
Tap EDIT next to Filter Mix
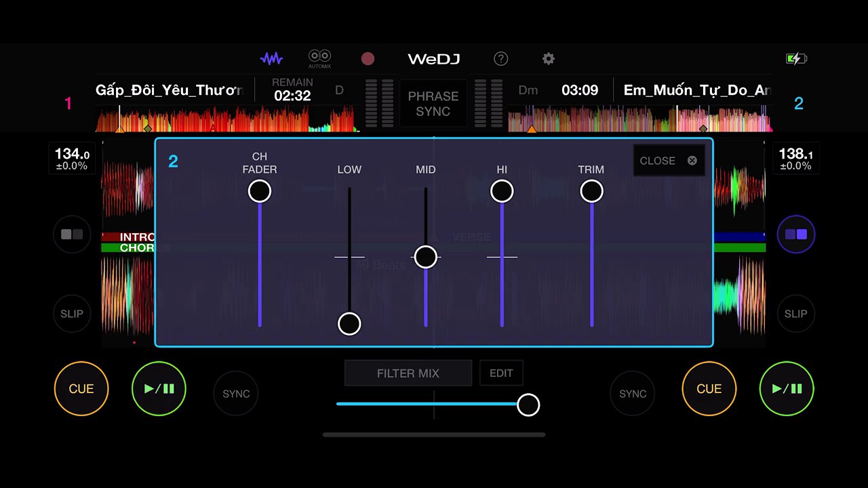pos(501,373)
